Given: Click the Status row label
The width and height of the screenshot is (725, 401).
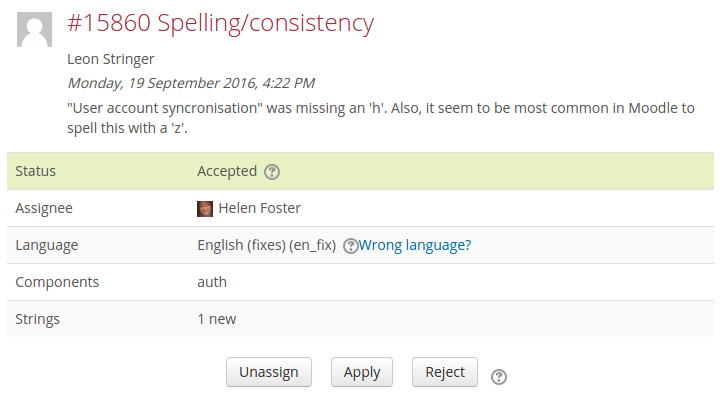Looking at the screenshot, I should click(36, 171).
